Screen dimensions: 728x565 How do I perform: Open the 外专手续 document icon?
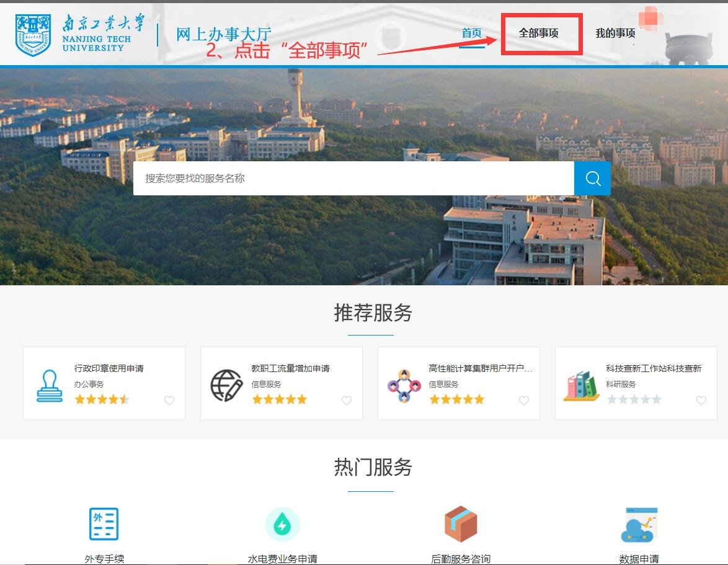pos(104,524)
